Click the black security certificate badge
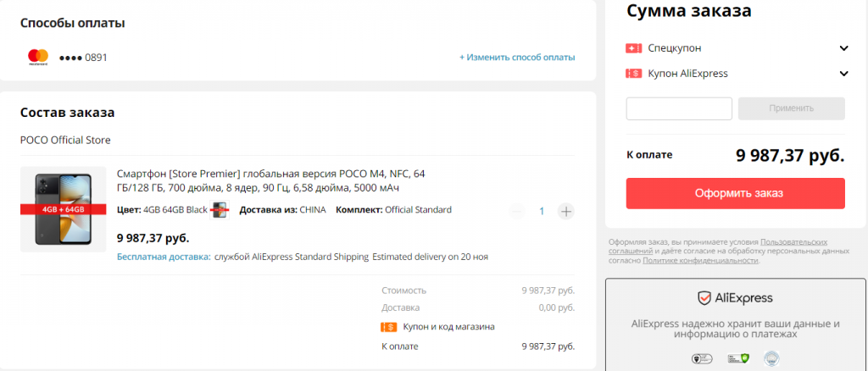 tap(701, 359)
